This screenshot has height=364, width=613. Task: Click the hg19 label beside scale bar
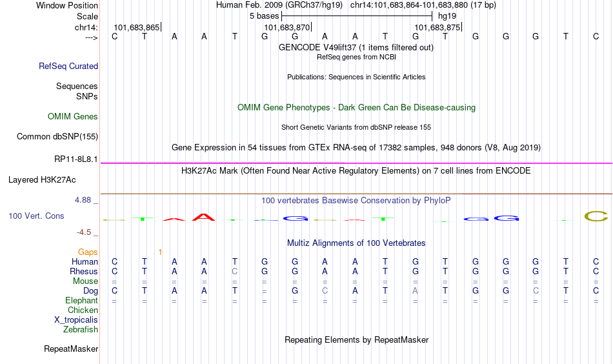coord(447,16)
